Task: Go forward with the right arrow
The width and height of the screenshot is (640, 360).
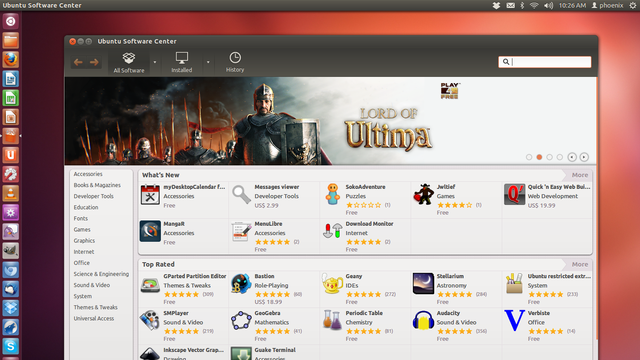Action: [94, 62]
